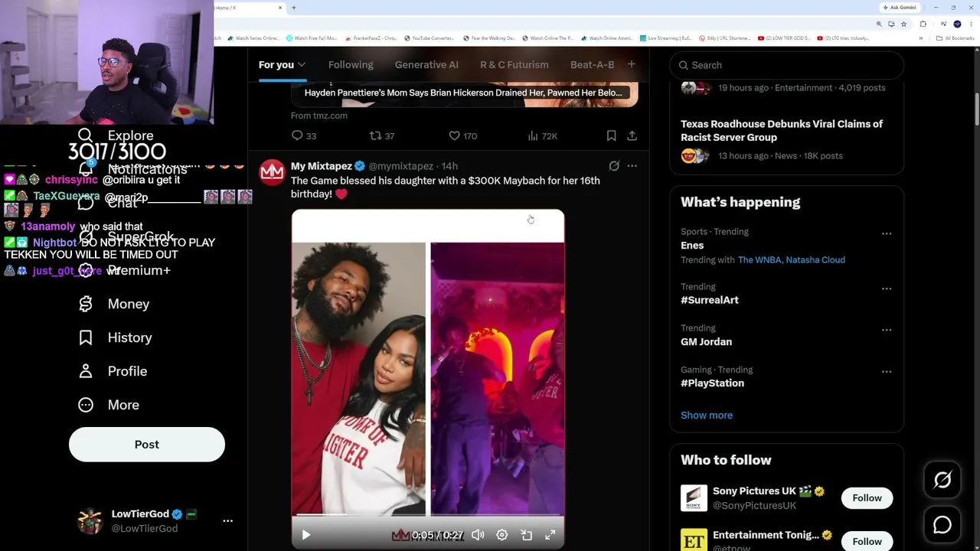Image resolution: width=980 pixels, height=551 pixels.
Task: Open the trending topic Enes
Action: 692,245
